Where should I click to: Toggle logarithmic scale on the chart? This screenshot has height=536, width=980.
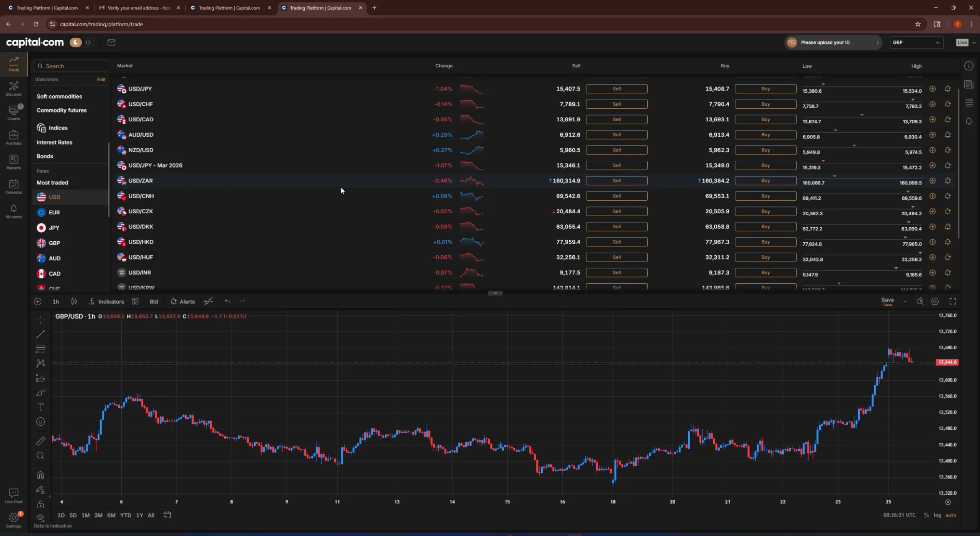coord(938,515)
